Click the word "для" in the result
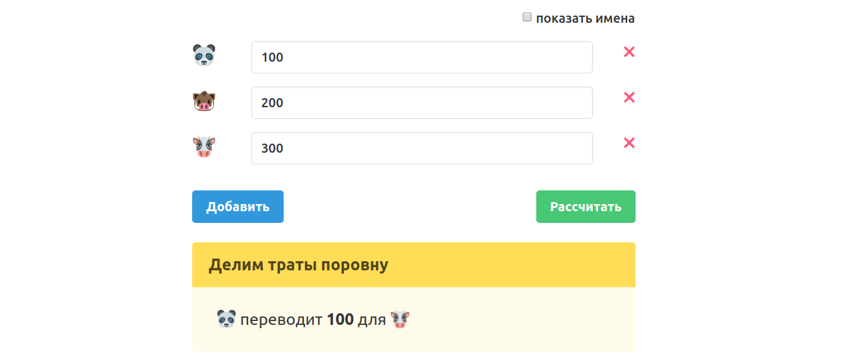 [372, 320]
